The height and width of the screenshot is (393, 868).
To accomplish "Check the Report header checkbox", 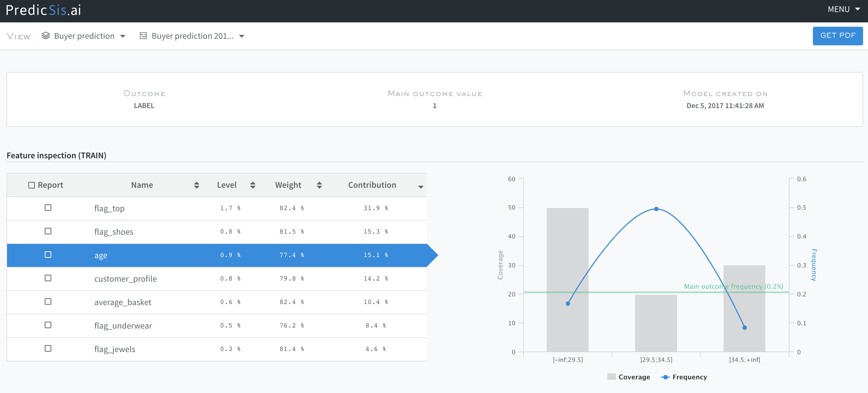I will pyautogui.click(x=32, y=185).
